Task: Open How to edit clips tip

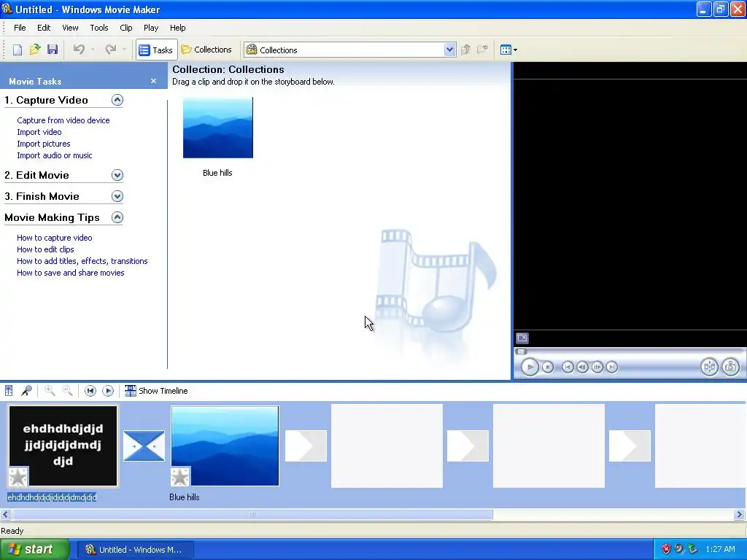Action: click(45, 249)
